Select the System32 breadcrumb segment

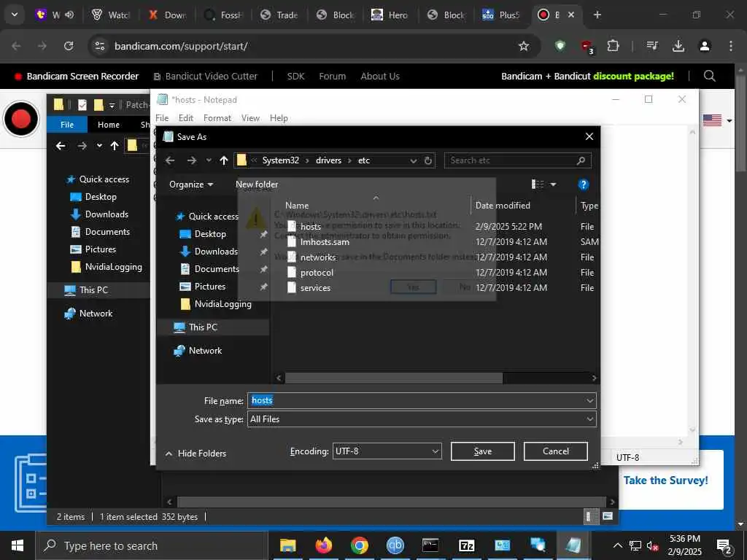pos(281,160)
